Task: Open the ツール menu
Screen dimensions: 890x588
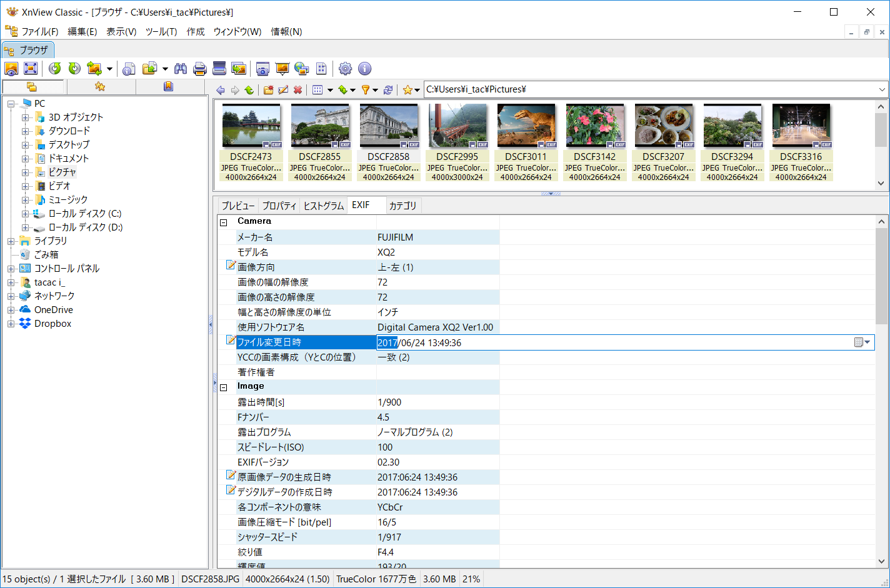Action: 161,31
